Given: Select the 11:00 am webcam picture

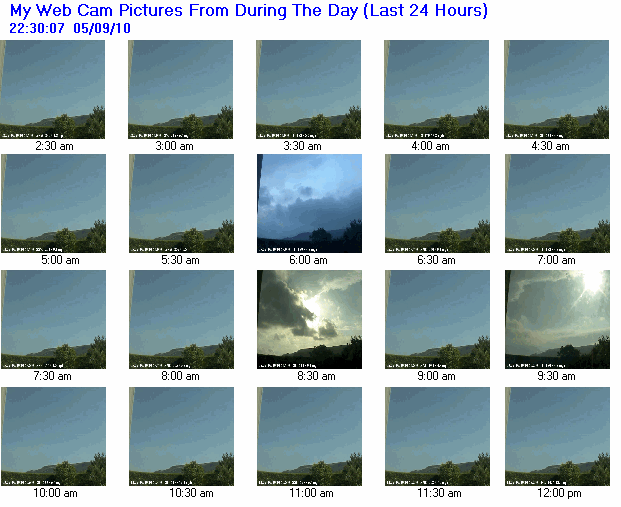Looking at the screenshot, I should [x=309, y=436].
